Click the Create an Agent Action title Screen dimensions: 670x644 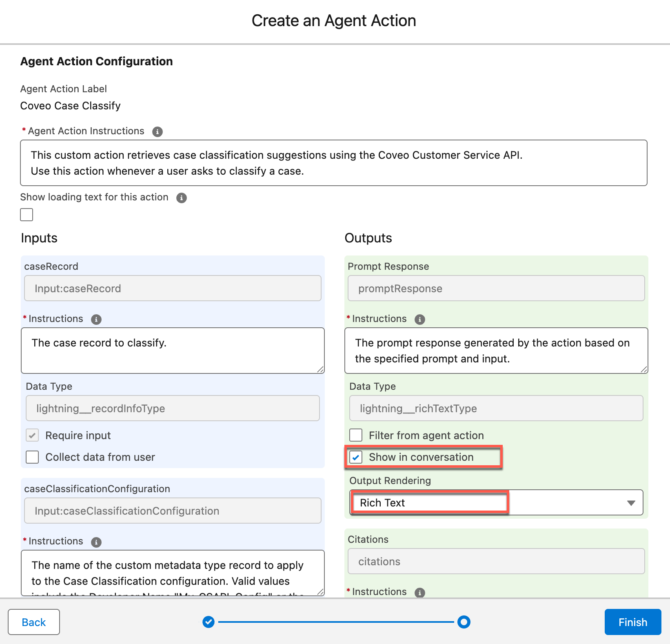click(x=334, y=21)
